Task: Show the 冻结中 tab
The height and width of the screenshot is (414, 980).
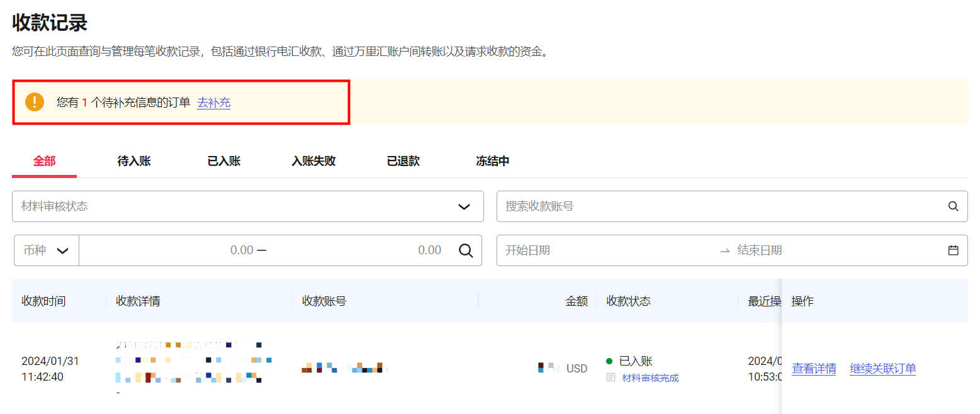Action: click(x=493, y=161)
